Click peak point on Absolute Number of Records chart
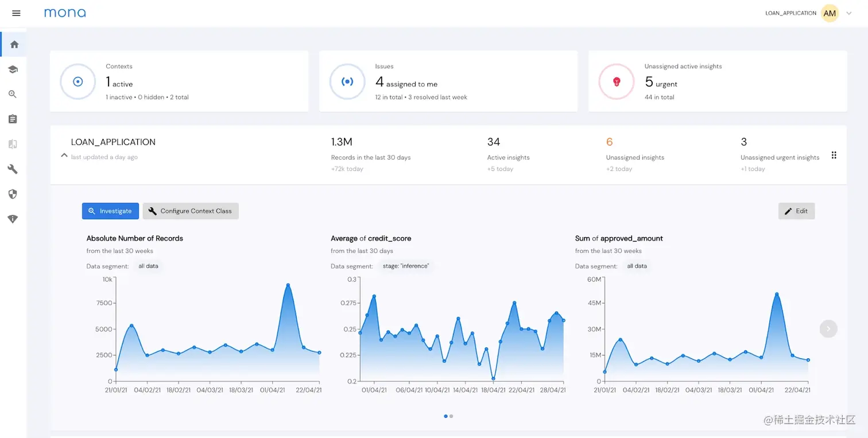The height and width of the screenshot is (438, 868). pos(288,285)
